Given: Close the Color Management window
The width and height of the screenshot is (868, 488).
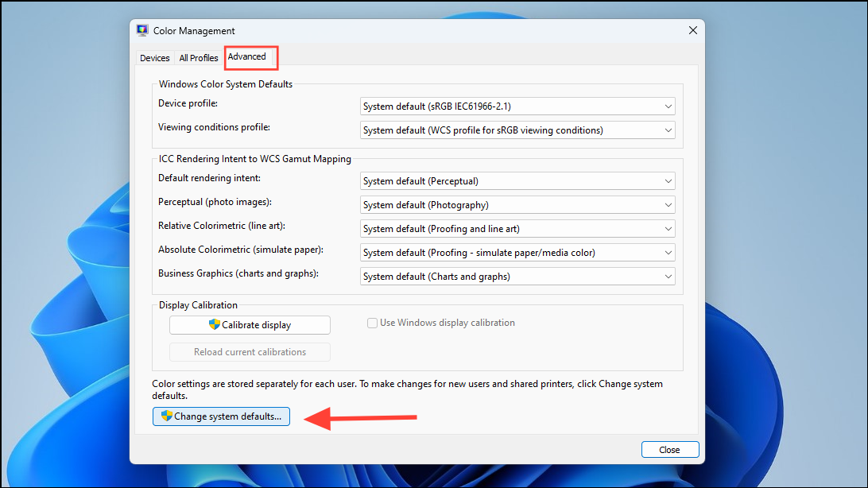Looking at the screenshot, I should pyautogui.click(x=692, y=29).
